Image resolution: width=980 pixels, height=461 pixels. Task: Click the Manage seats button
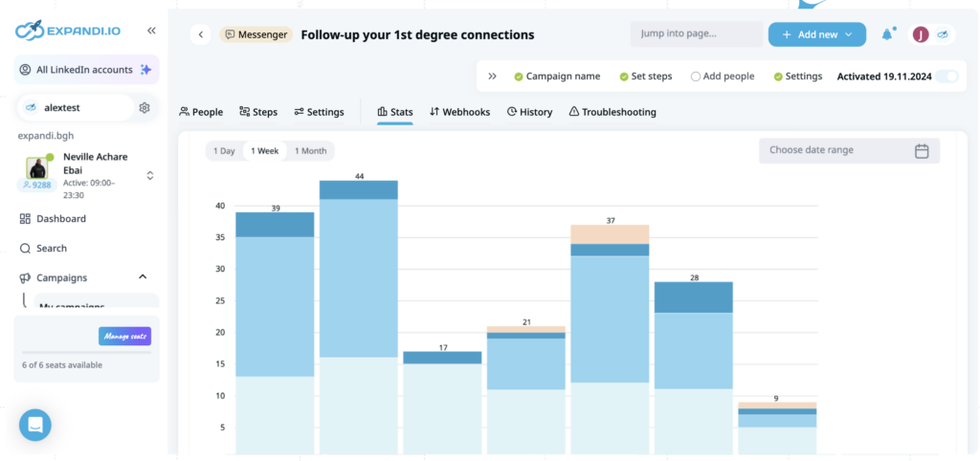124,336
